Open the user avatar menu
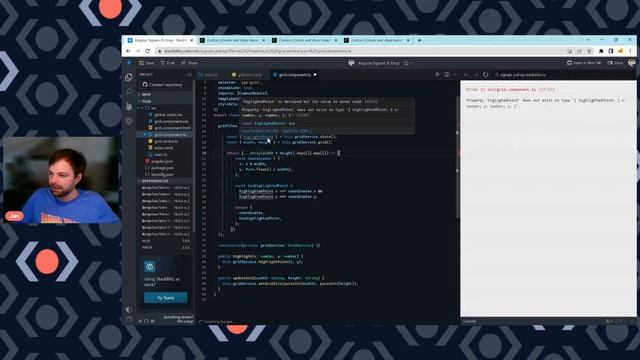The width and height of the screenshot is (640, 360). coord(632,63)
